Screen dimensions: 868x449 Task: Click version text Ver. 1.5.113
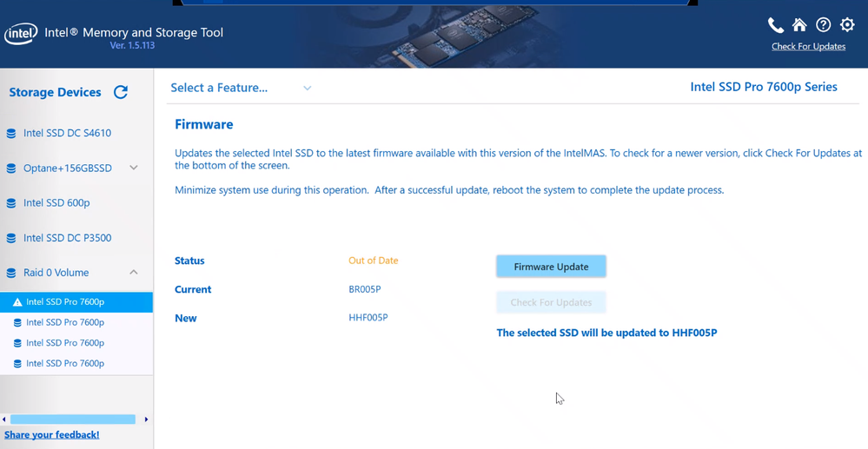click(x=132, y=45)
